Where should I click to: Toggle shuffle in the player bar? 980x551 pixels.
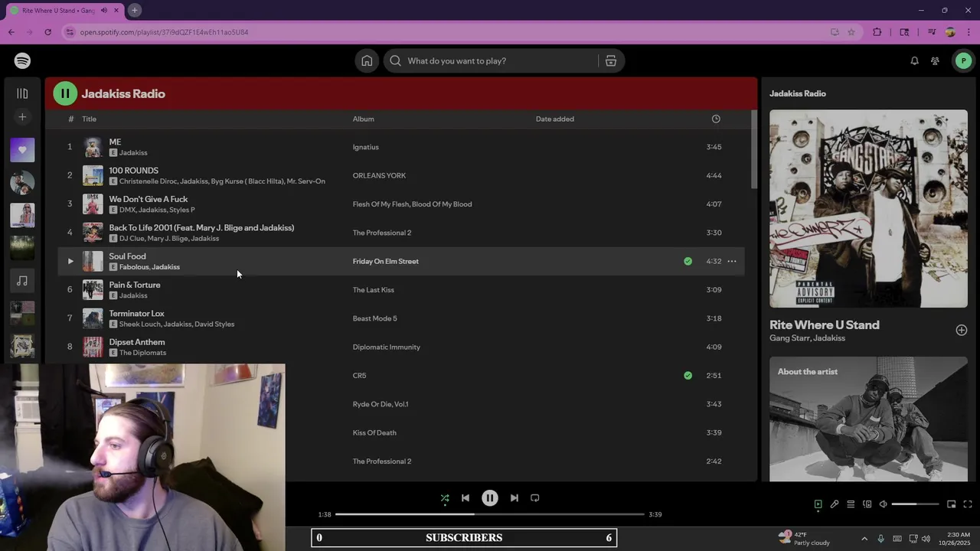click(445, 498)
